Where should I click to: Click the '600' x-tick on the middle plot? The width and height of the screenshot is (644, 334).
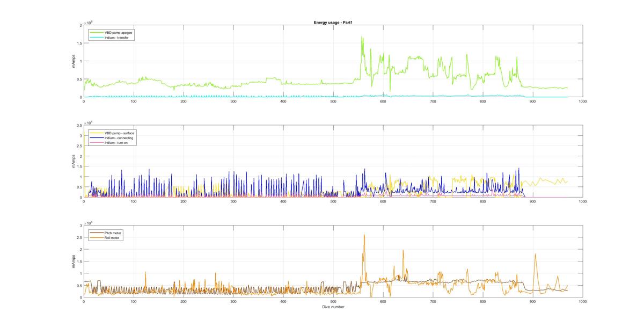click(x=383, y=201)
